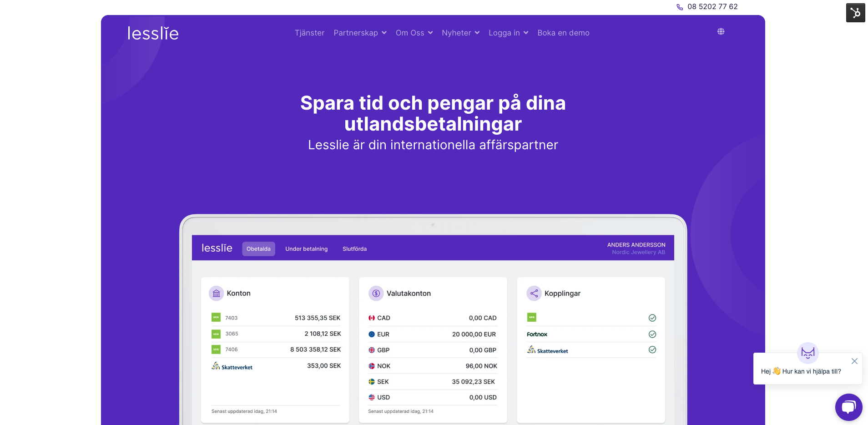
Task: Expand the Partnerskap dropdown menu
Action: [360, 33]
